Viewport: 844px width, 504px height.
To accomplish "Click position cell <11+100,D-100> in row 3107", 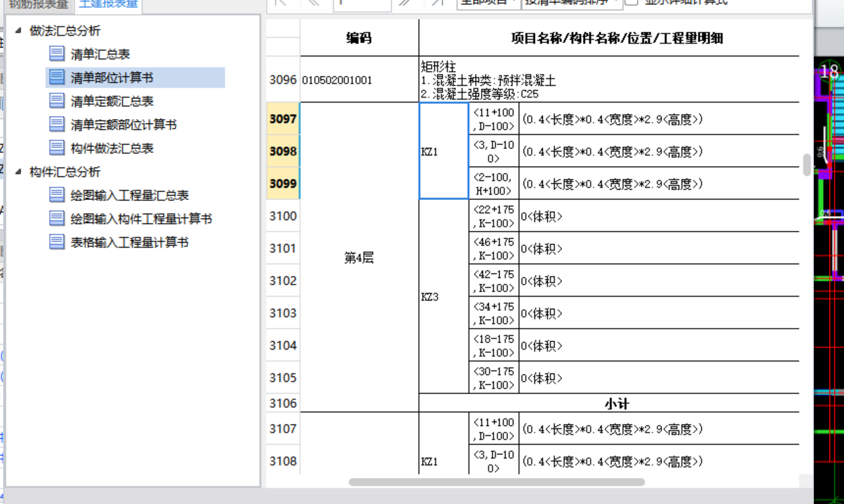I will click(x=494, y=429).
